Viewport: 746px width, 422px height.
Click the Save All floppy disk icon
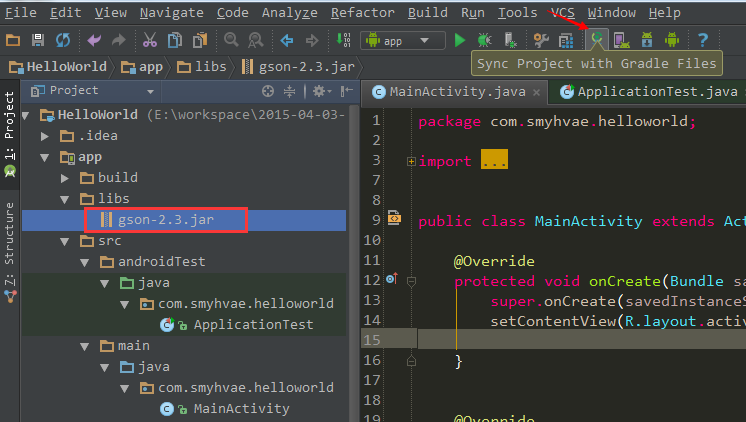click(x=38, y=40)
